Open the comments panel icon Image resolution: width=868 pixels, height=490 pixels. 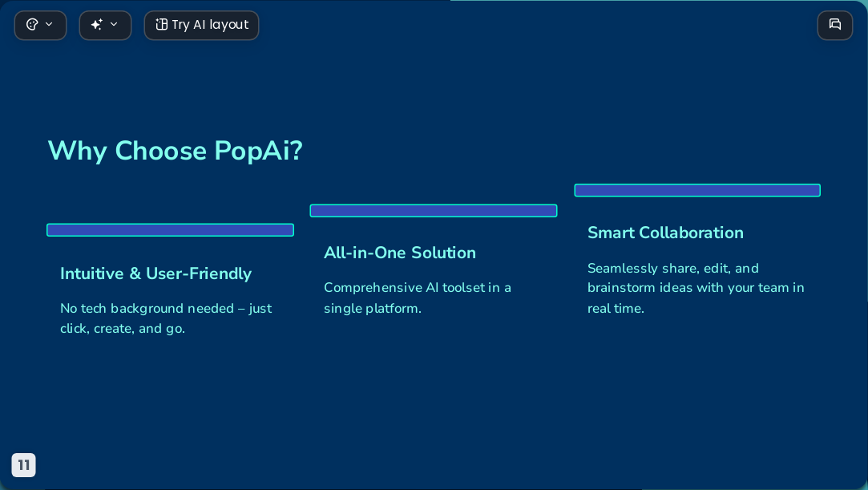coord(835,26)
